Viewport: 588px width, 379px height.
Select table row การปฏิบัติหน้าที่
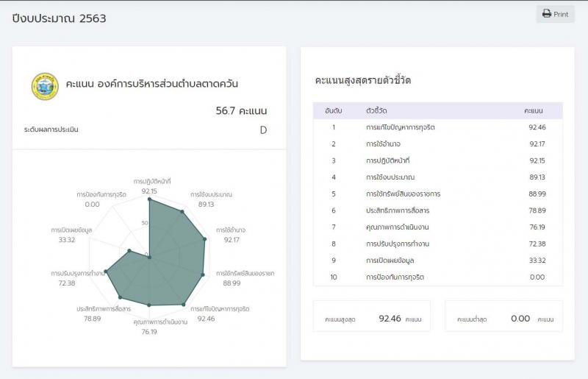point(437,160)
